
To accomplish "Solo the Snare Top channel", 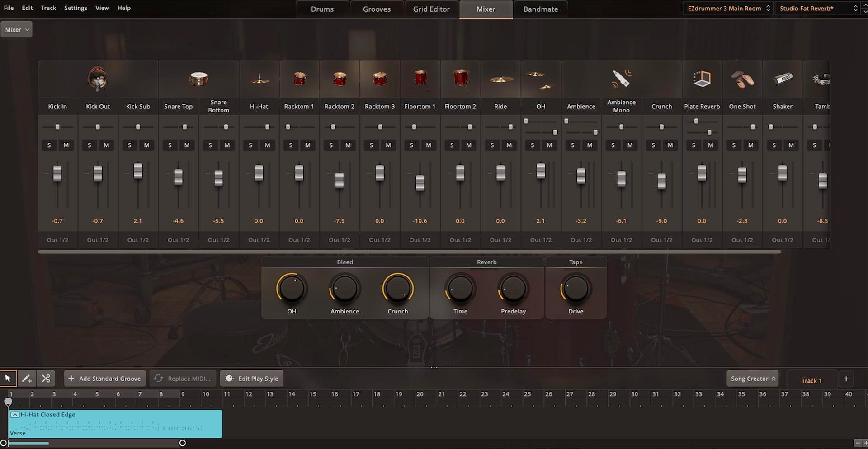I will [170, 145].
